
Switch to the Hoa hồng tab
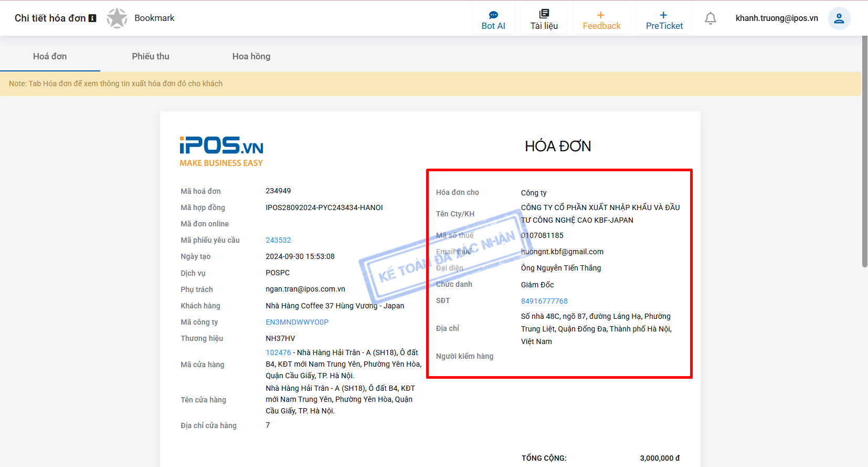tap(251, 56)
